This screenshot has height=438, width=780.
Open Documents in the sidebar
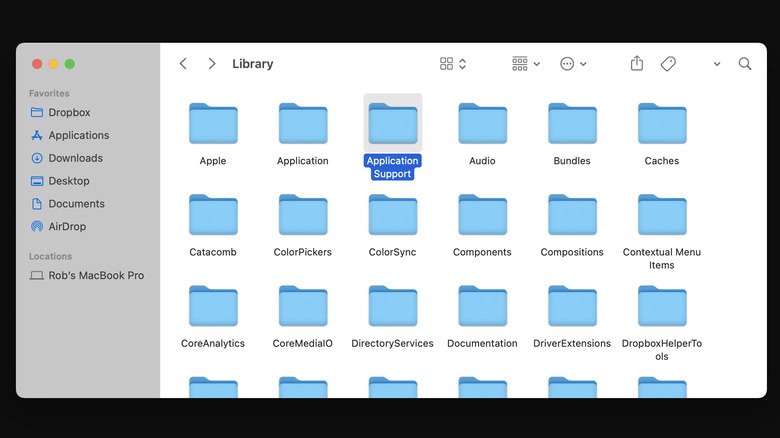pyautogui.click(x=76, y=204)
